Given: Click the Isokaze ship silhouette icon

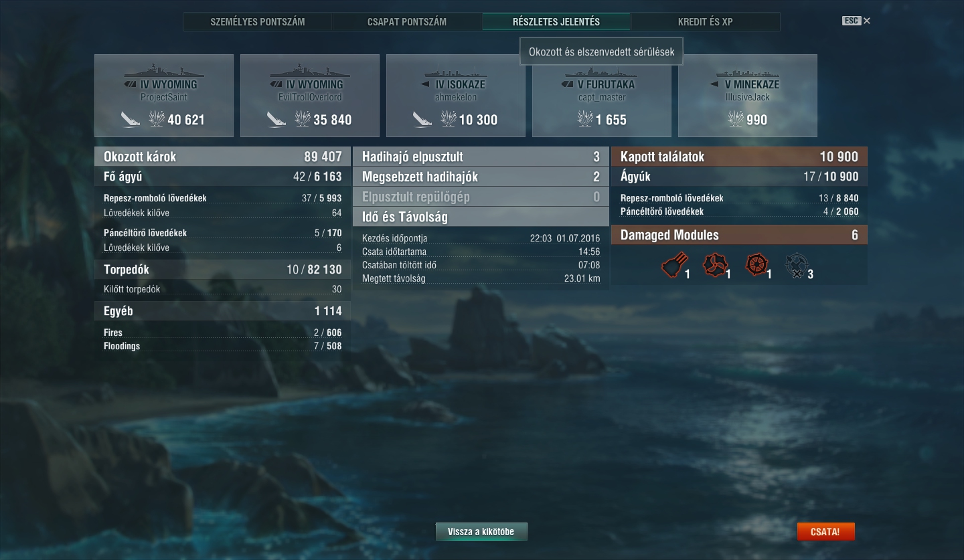Looking at the screenshot, I should click(456, 72).
